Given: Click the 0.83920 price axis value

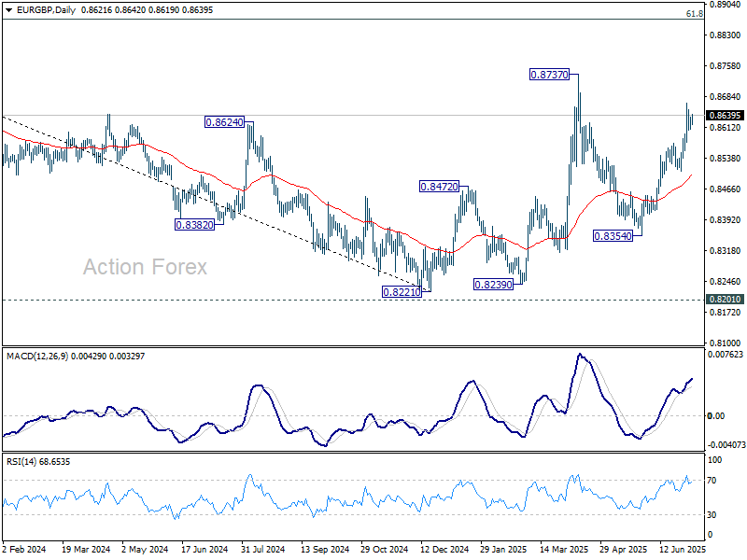Looking at the screenshot, I should click(725, 220).
